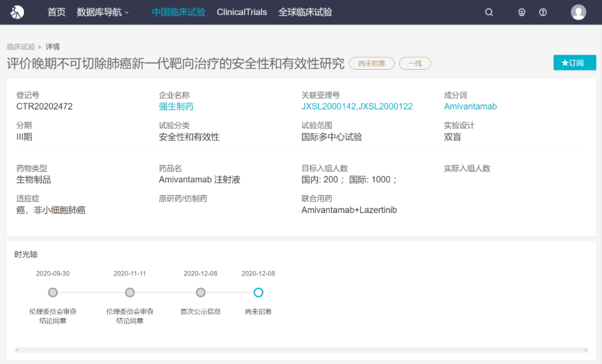The width and height of the screenshot is (602, 364).
Task: Click the timeline scrollbar right arrow
Action: point(586,350)
